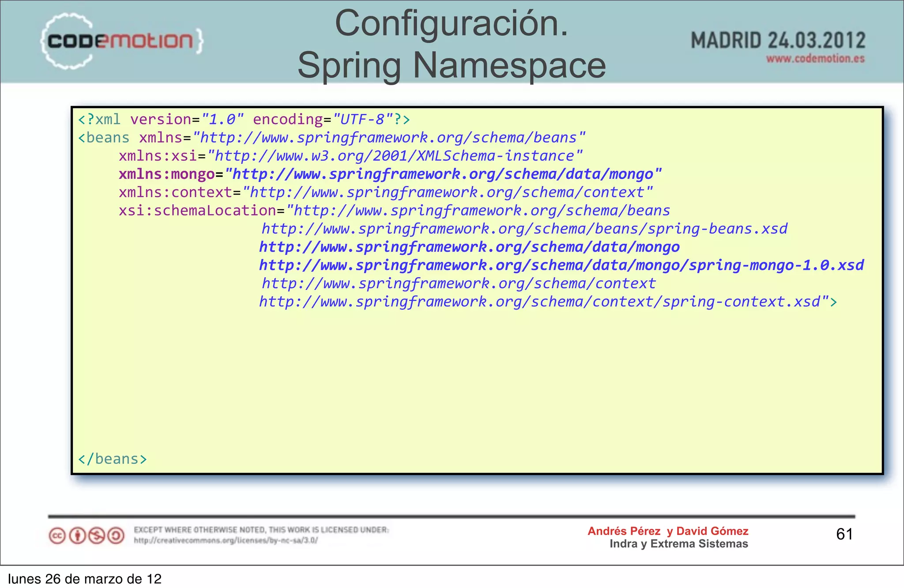Viewport: 904px width, 588px height.
Task: Click the Attribution person license icon
Action: 77,536
